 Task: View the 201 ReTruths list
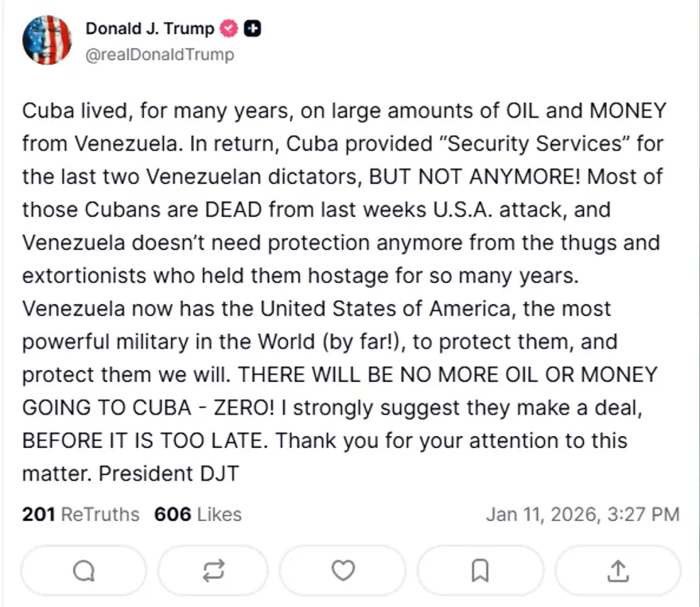(x=80, y=515)
